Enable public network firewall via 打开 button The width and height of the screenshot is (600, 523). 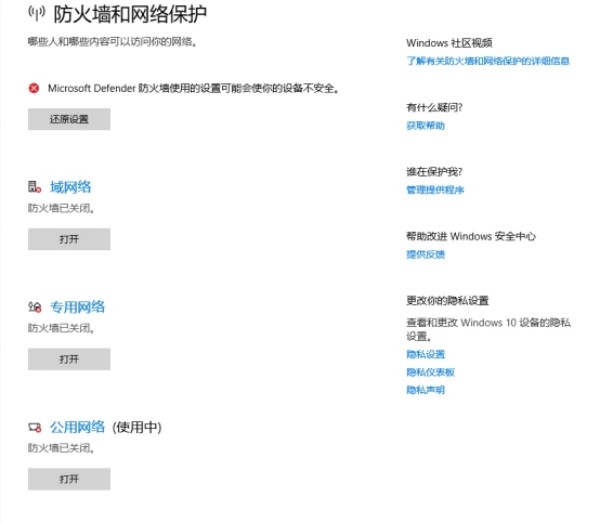[x=68, y=479]
